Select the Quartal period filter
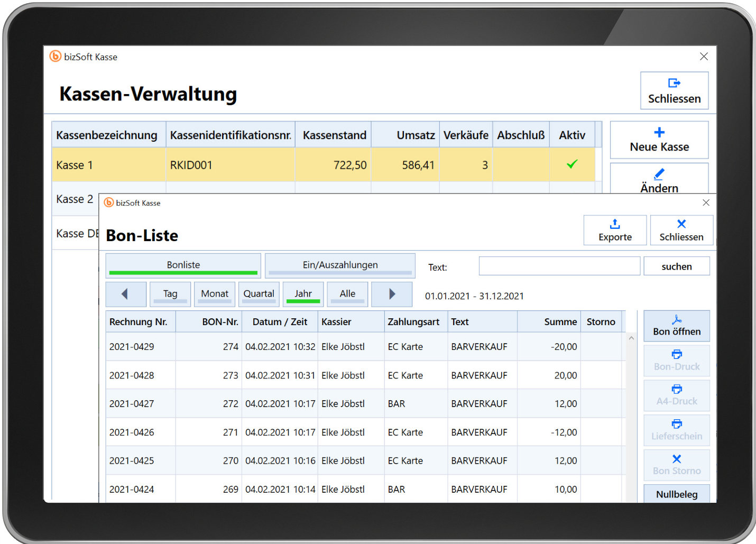This screenshot has height=544, width=756. click(x=259, y=294)
